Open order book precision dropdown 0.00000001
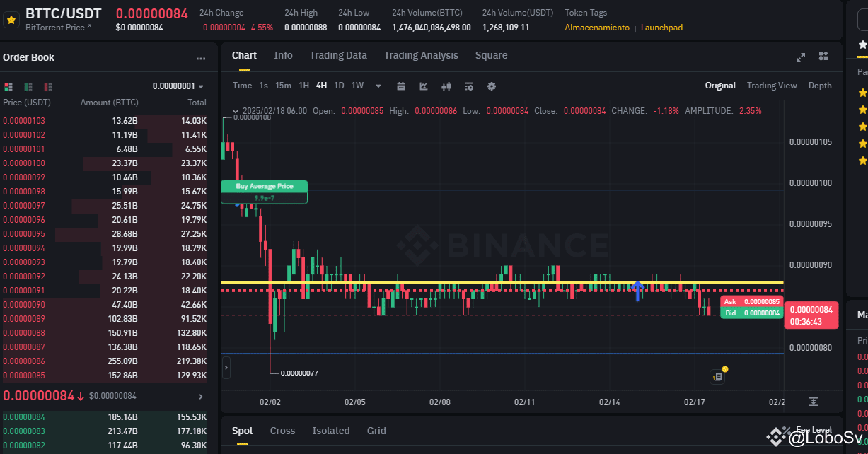Image resolution: width=868 pixels, height=454 pixels. click(x=178, y=86)
